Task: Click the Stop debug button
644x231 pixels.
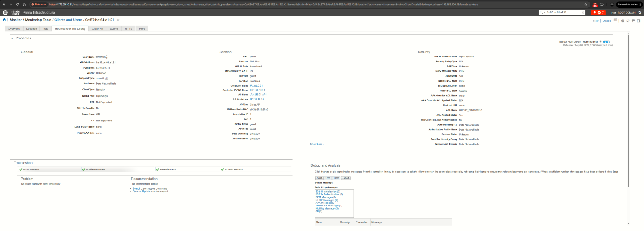Action: pos(328,178)
